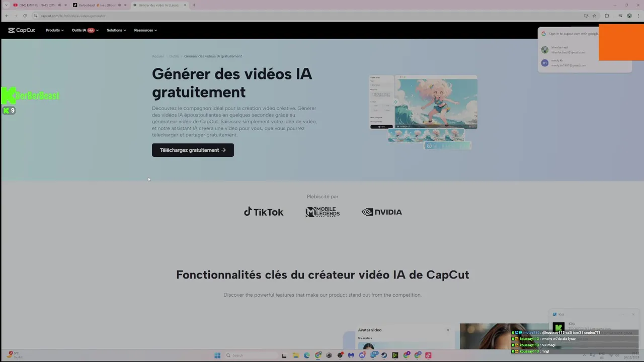
Task: Go back with browser back arrow
Action: tap(7, 16)
